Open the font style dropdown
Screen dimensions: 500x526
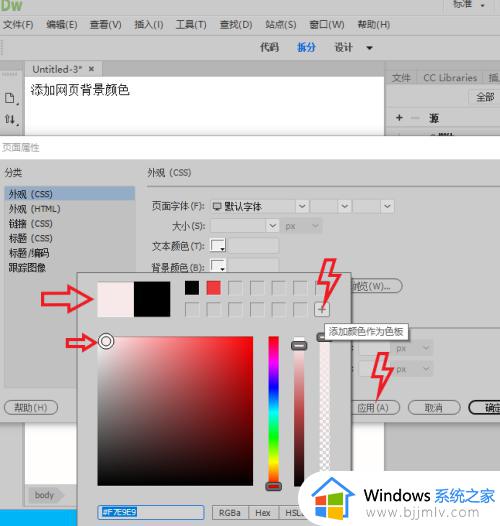pos(344,206)
